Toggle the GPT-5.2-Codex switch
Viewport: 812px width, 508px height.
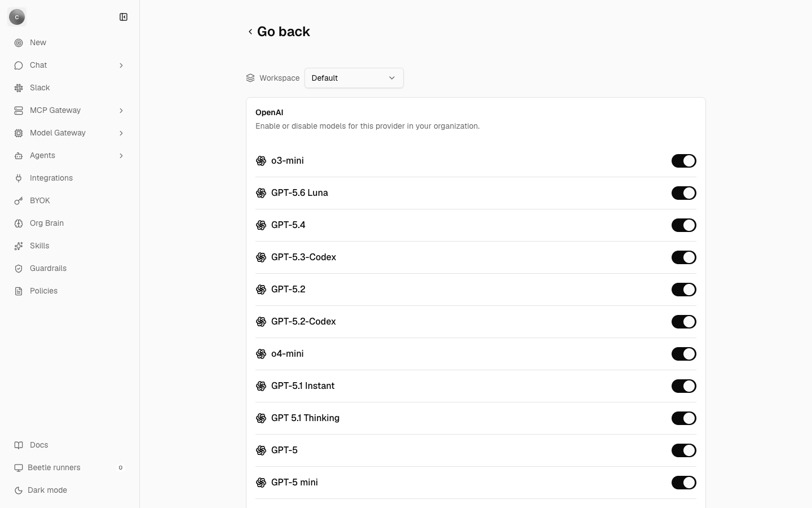684,322
